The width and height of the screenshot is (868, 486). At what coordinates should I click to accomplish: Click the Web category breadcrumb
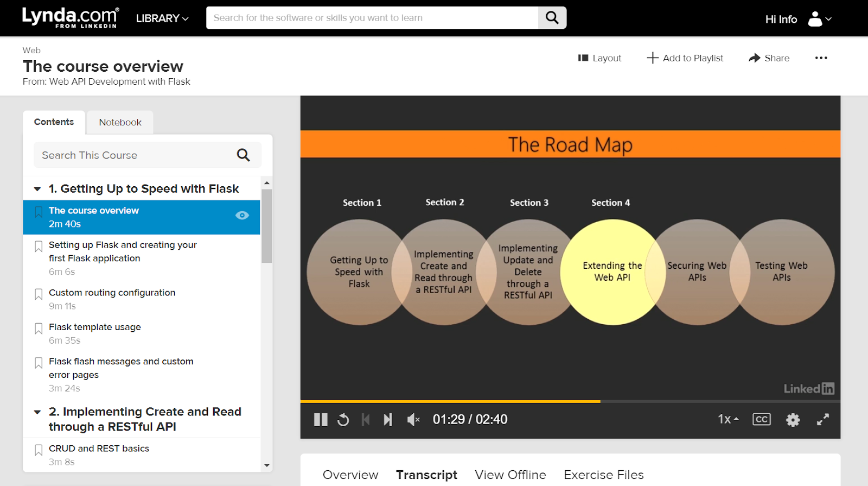coord(31,51)
